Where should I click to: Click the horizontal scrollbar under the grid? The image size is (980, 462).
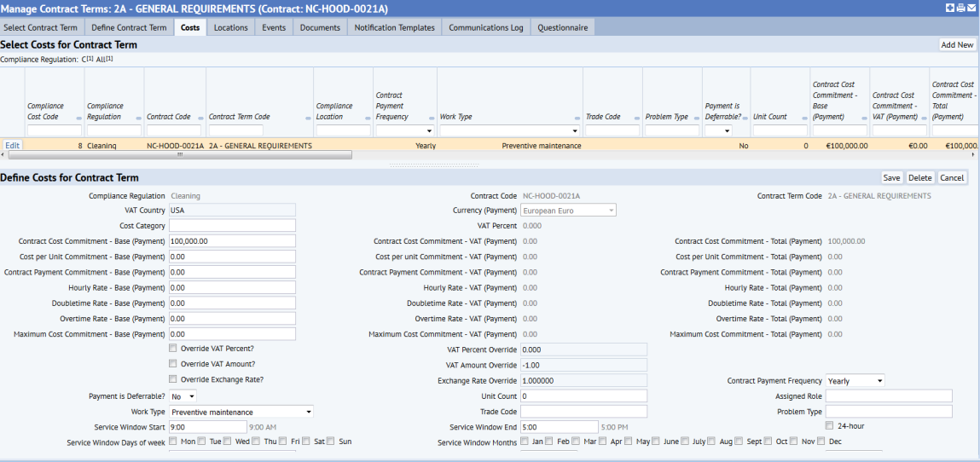pyautogui.click(x=179, y=155)
